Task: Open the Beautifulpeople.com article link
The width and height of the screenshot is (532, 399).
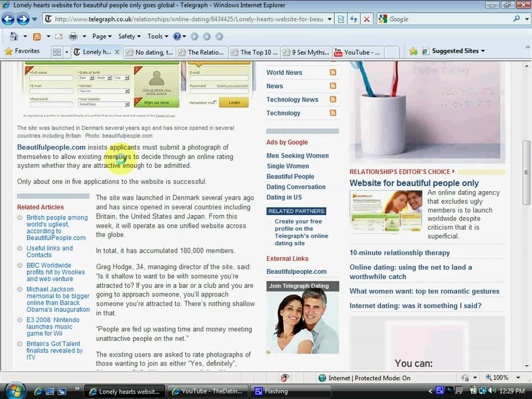Action: (x=51, y=147)
